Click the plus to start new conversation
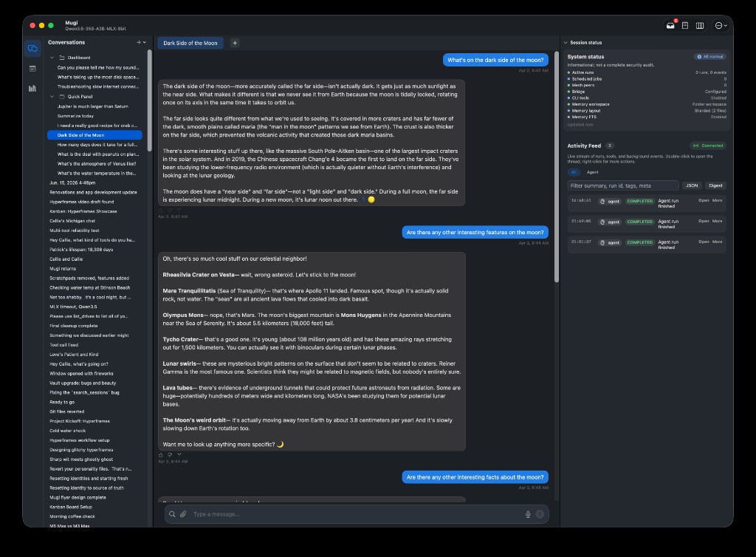The image size is (756, 557). coord(139,42)
